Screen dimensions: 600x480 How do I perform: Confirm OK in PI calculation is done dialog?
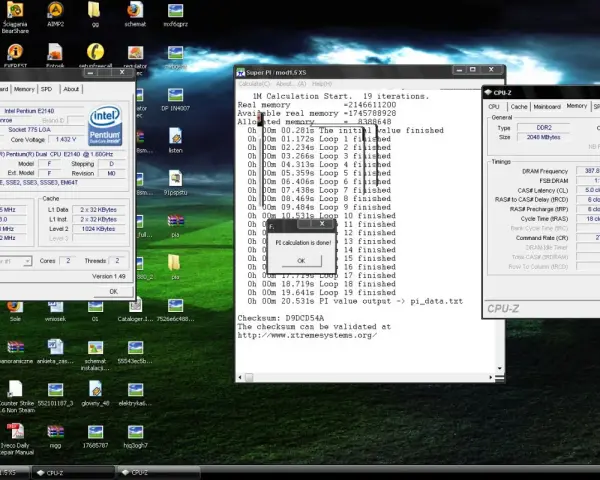(301, 261)
